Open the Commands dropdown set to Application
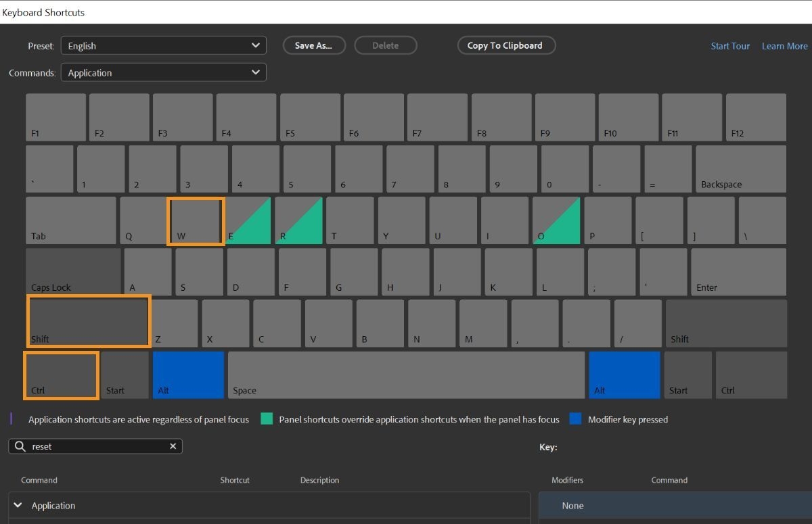 (163, 72)
